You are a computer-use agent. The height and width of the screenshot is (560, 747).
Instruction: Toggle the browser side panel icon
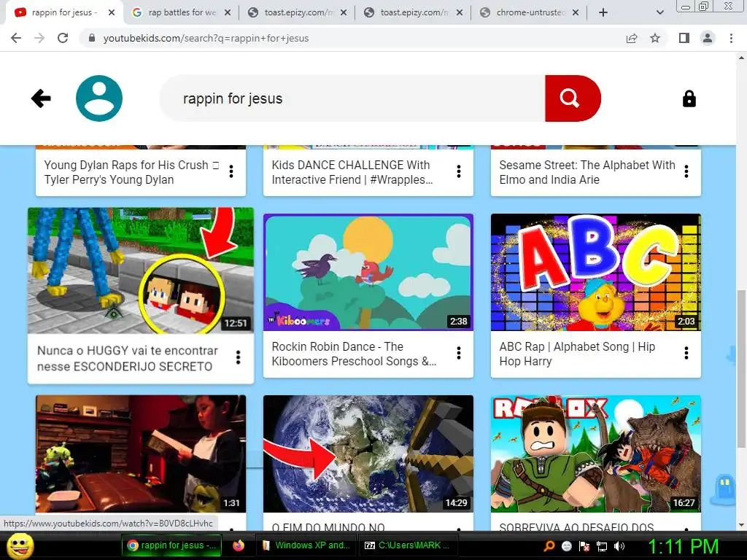(684, 38)
